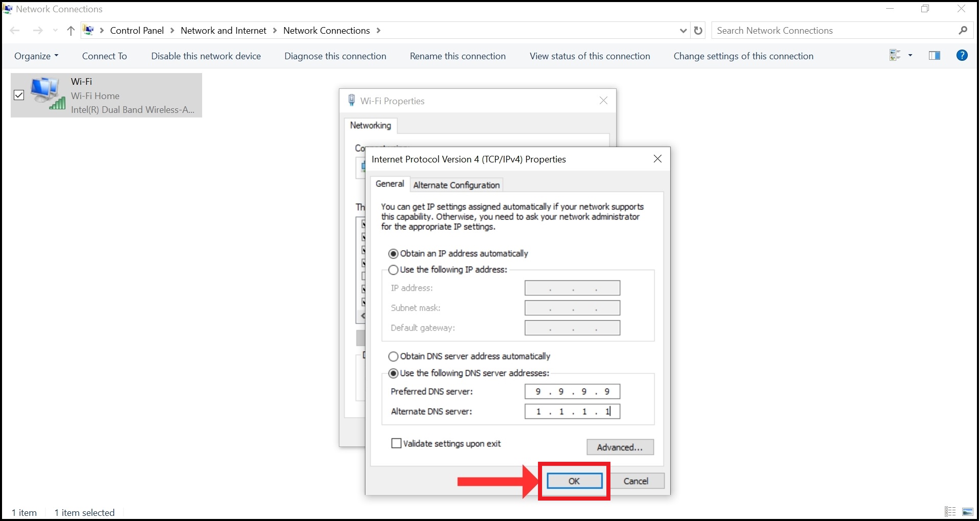Select Obtain an IP address automatically

click(x=393, y=254)
